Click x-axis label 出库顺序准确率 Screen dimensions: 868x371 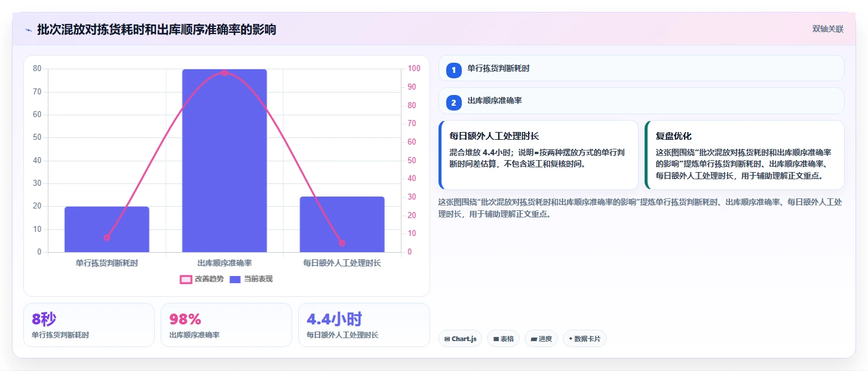tap(225, 263)
